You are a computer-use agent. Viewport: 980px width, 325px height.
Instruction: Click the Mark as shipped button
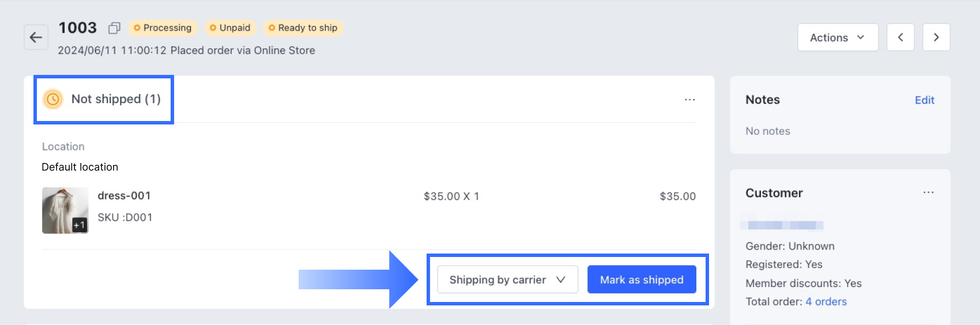642,279
